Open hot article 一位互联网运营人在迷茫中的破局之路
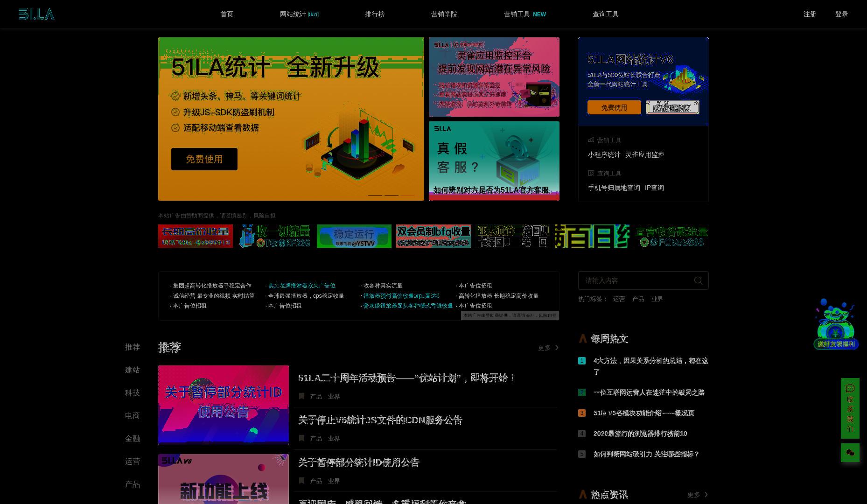 click(649, 392)
